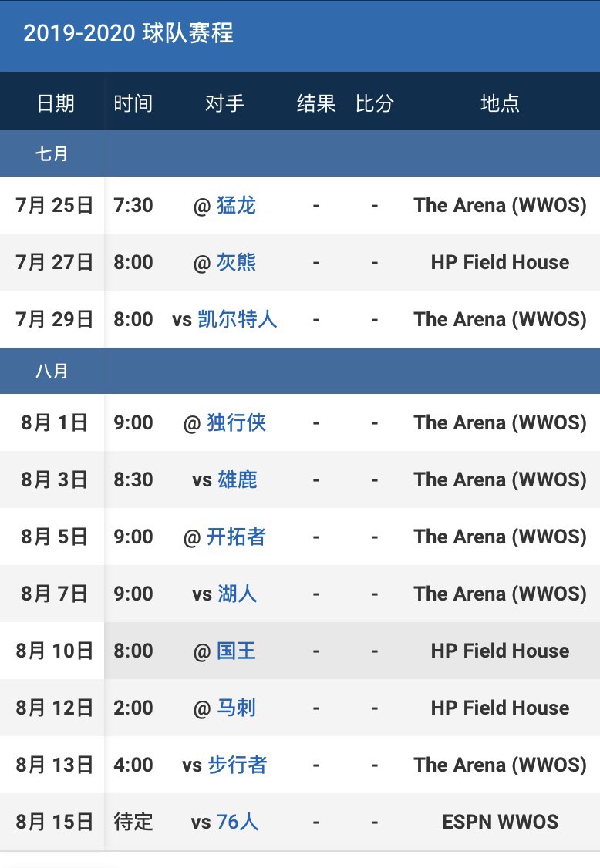Screen dimensions: 600x868
Task: Click the 时间 column header
Action: [133, 103]
